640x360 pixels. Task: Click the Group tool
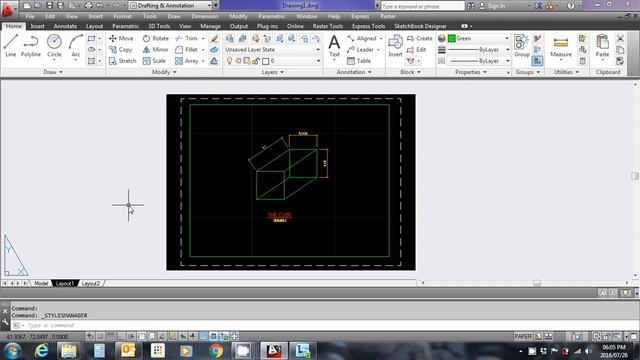click(x=522, y=45)
